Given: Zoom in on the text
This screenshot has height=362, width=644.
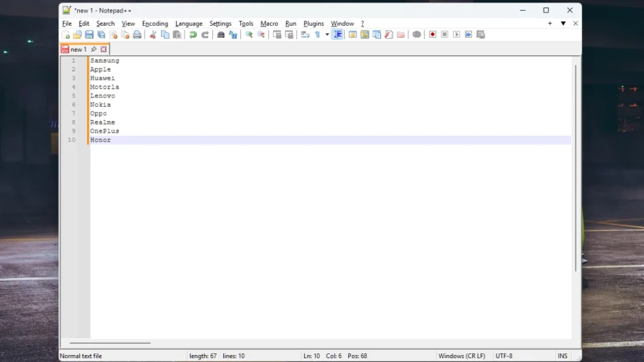Looking at the screenshot, I should click(249, 35).
